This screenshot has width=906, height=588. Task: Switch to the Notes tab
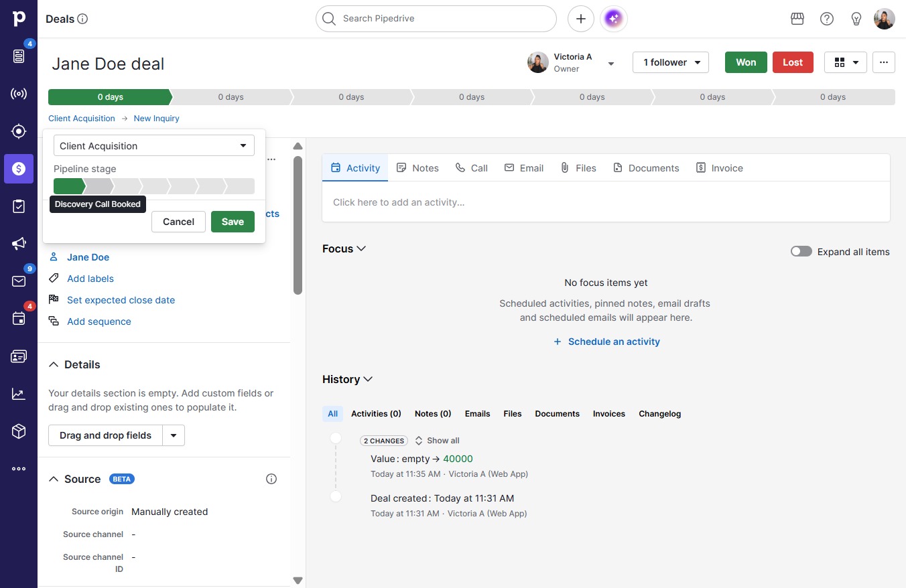point(417,167)
